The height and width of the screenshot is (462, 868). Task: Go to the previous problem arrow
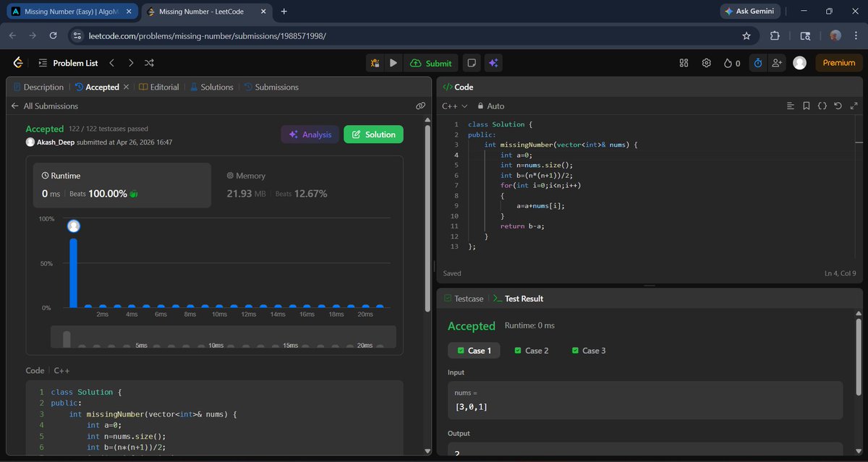pyautogui.click(x=111, y=63)
